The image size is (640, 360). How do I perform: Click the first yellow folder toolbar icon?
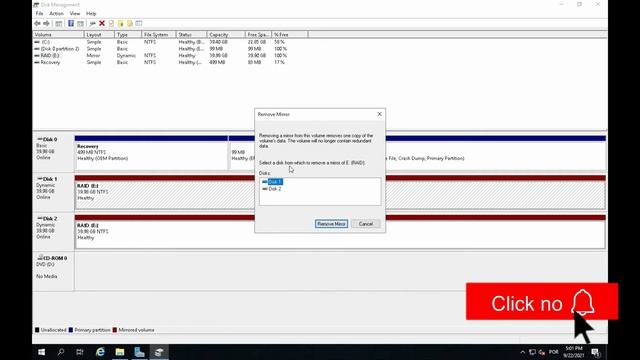coord(120,24)
